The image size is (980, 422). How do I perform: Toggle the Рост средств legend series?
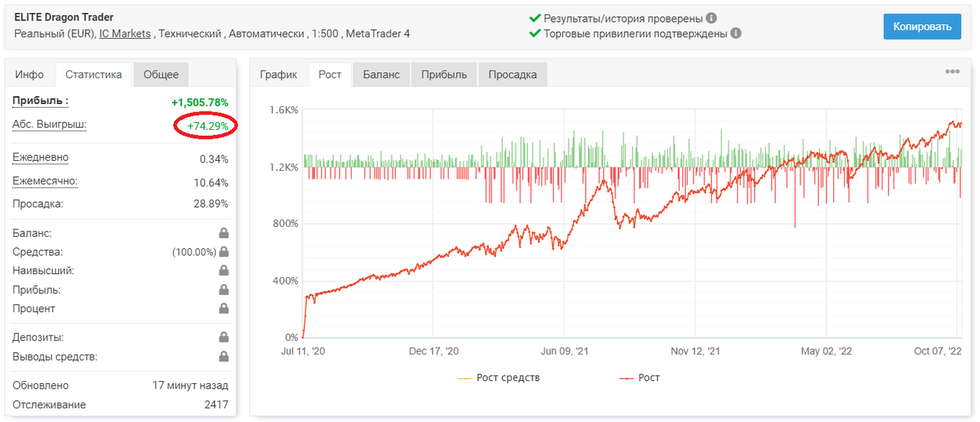498,377
